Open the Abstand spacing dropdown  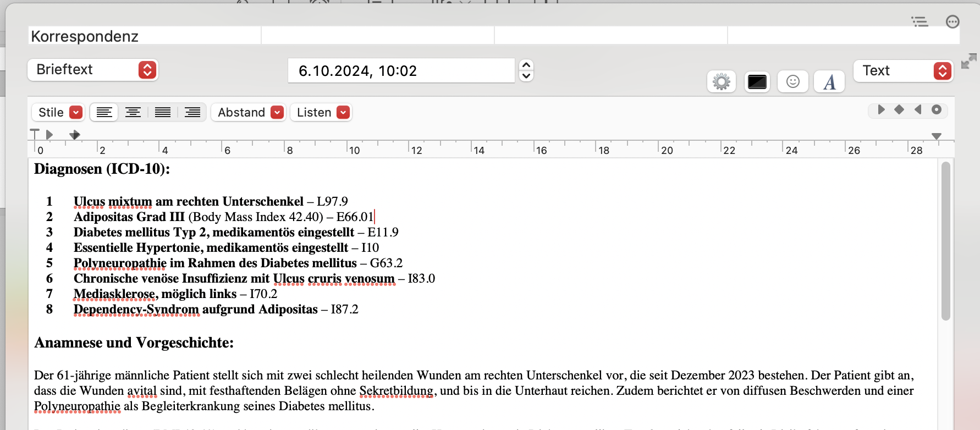(249, 112)
